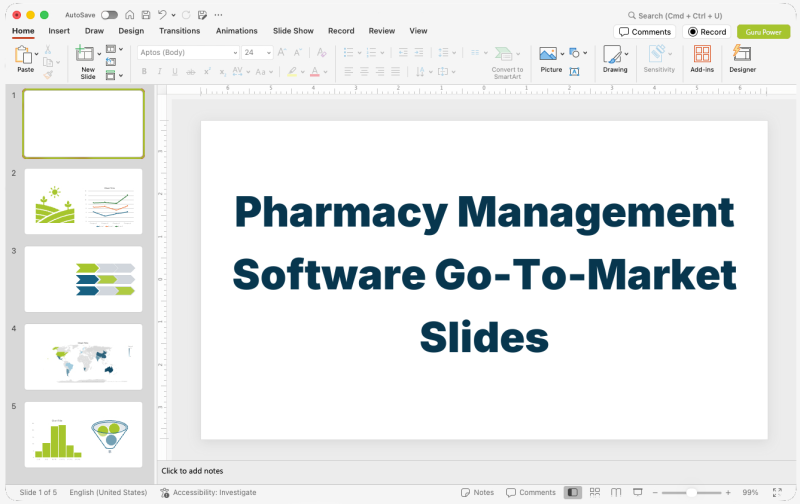800x504 pixels.
Task: Increase font size
Action: point(282,52)
